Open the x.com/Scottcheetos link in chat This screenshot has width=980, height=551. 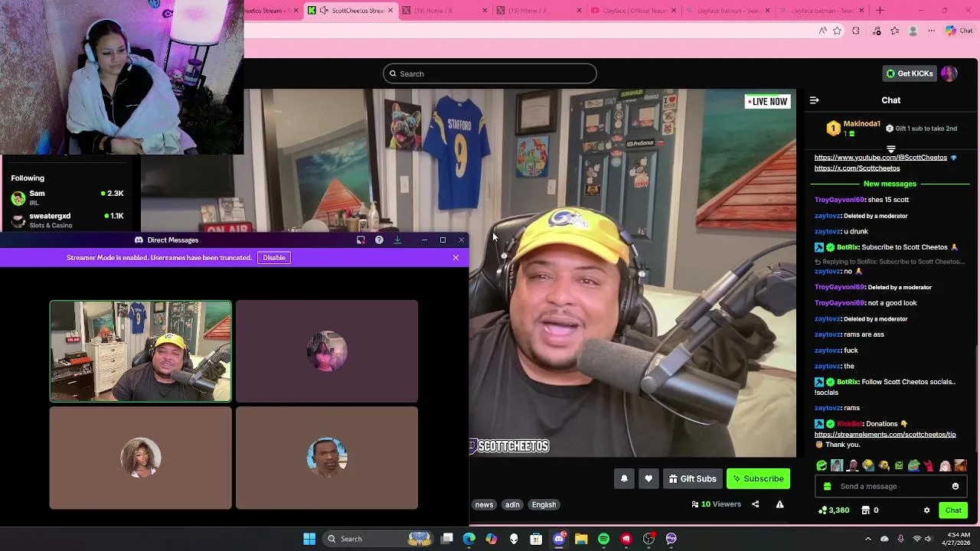pyautogui.click(x=857, y=168)
